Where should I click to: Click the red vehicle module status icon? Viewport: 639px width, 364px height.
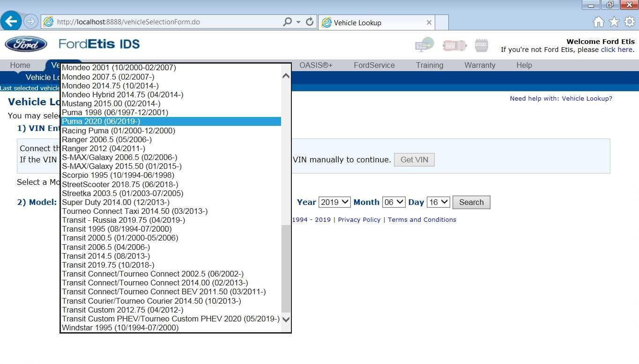click(454, 45)
